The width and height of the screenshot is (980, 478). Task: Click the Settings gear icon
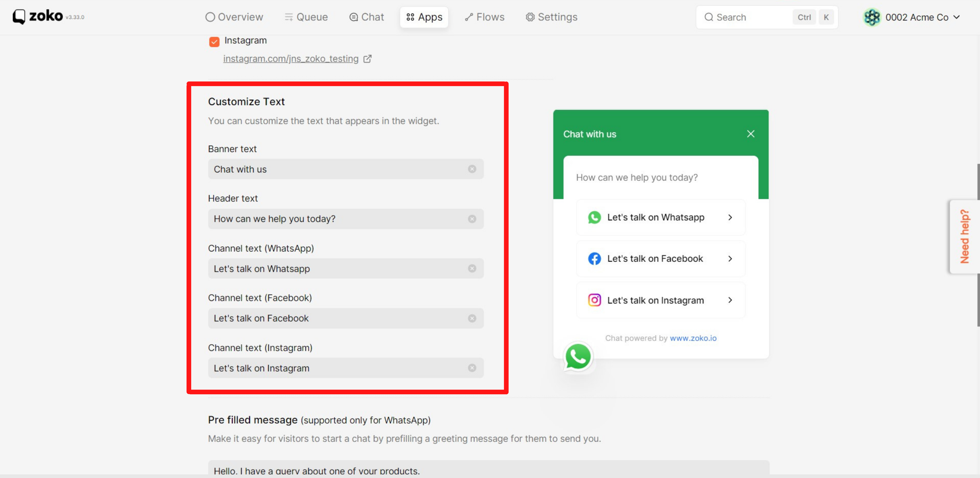[x=530, y=17]
